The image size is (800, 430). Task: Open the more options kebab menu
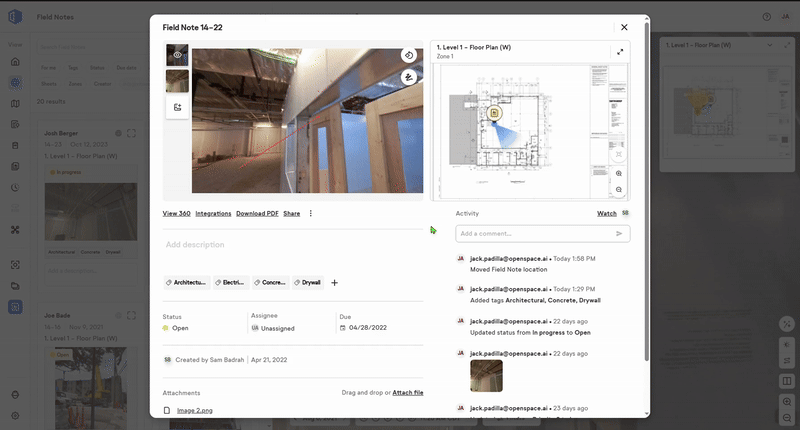click(311, 214)
